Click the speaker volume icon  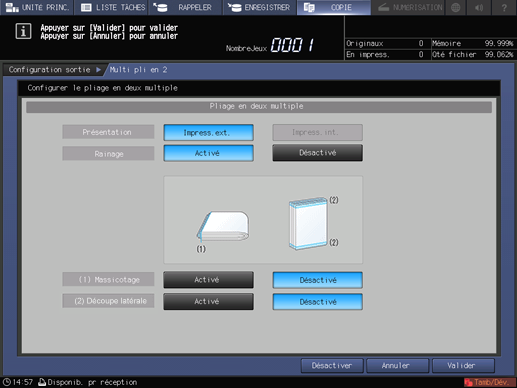coord(479,7)
